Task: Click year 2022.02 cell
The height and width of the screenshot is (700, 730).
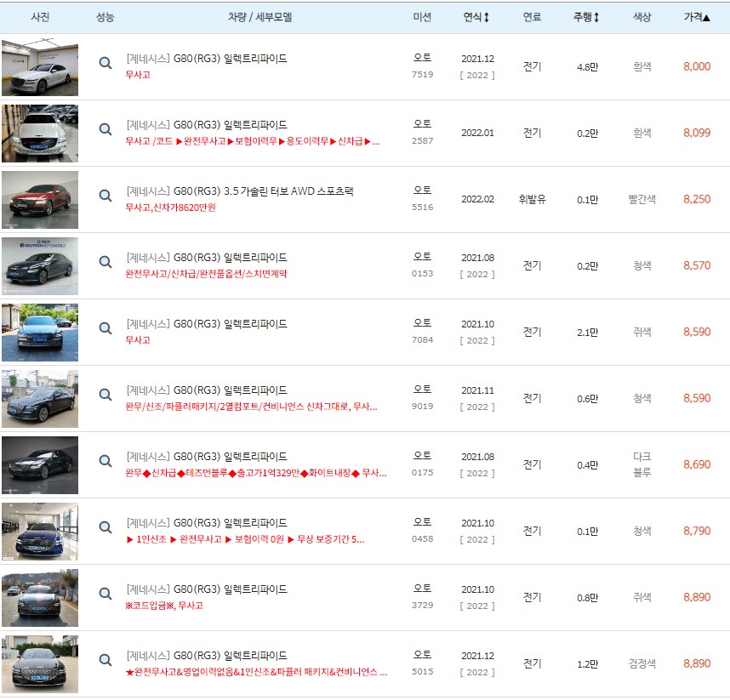Action: [477, 199]
